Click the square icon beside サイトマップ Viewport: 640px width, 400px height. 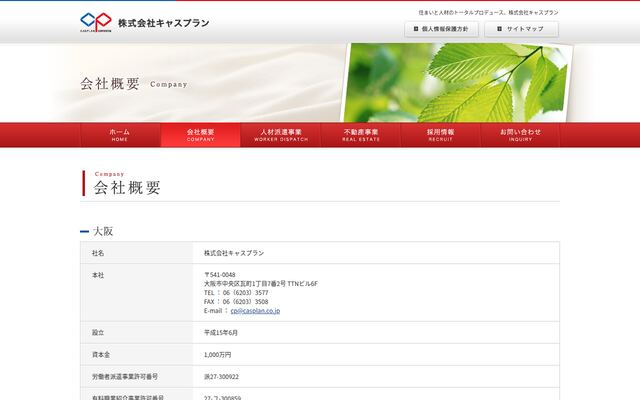[499, 29]
